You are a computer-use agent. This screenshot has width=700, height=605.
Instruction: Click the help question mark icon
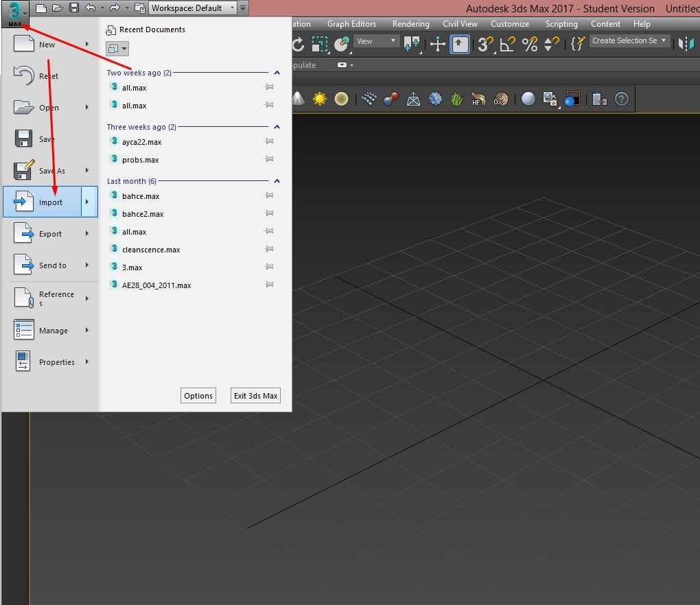pyautogui.click(x=622, y=99)
